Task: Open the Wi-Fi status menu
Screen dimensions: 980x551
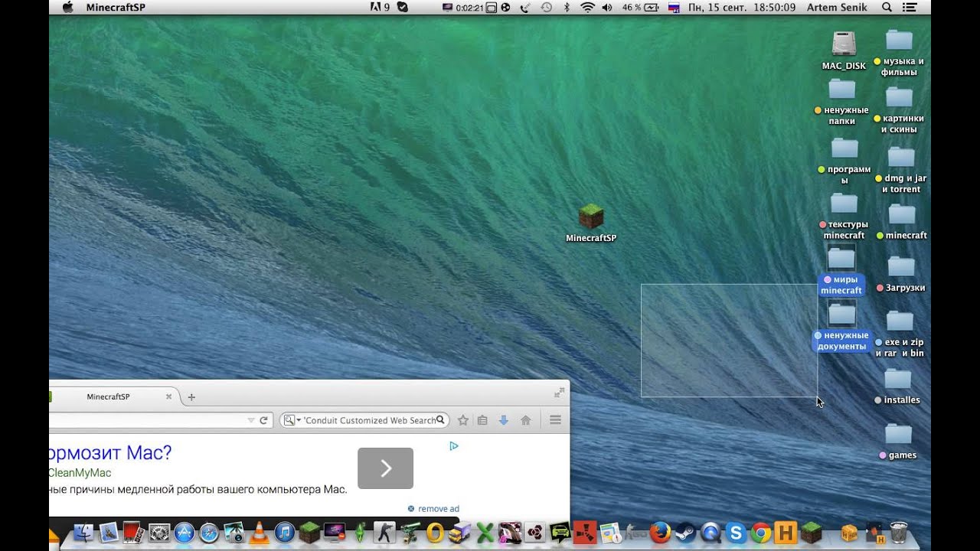Action: coord(588,8)
